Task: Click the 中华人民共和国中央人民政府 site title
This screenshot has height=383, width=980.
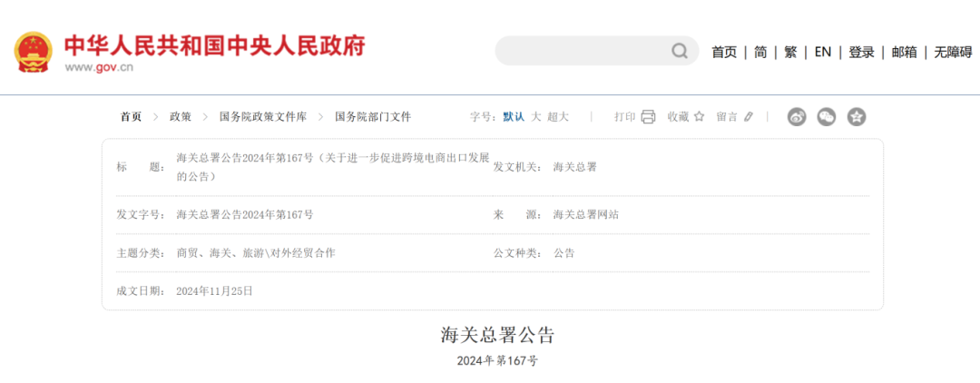Action: coord(215,45)
